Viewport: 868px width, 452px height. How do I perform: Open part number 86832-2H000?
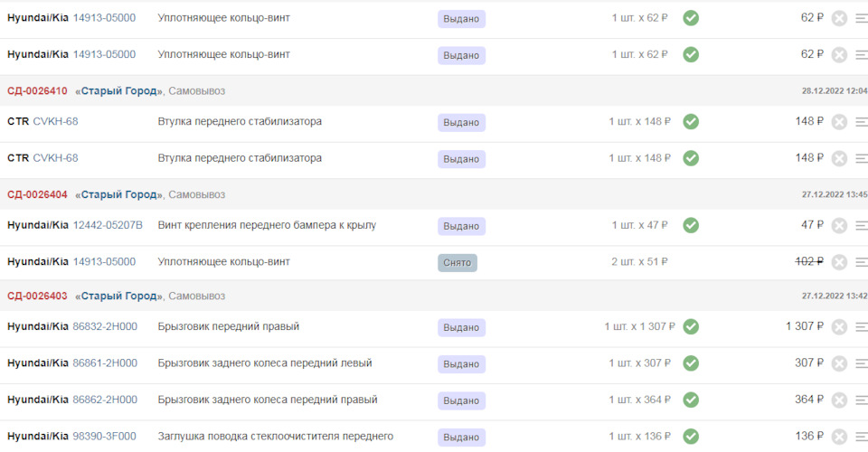tap(105, 326)
